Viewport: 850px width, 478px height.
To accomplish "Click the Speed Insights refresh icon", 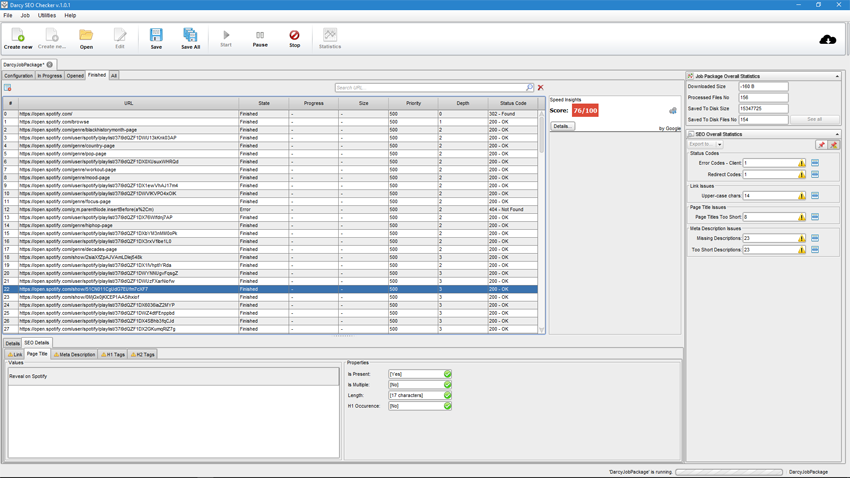I will pos(673,111).
